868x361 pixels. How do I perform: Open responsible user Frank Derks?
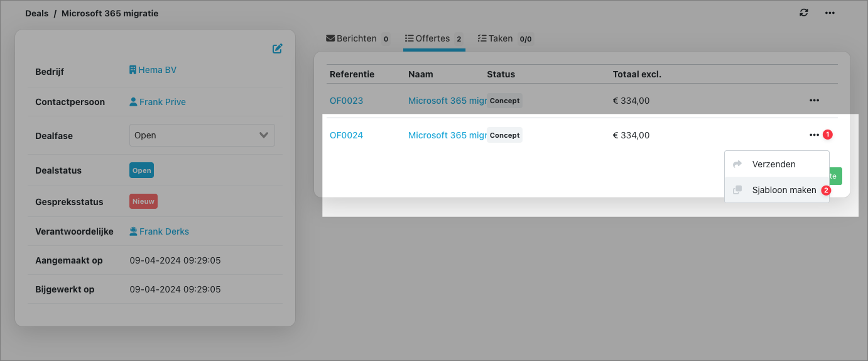159,231
